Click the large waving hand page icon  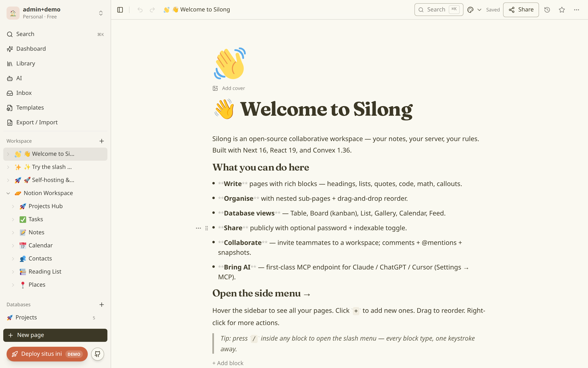coord(230,63)
